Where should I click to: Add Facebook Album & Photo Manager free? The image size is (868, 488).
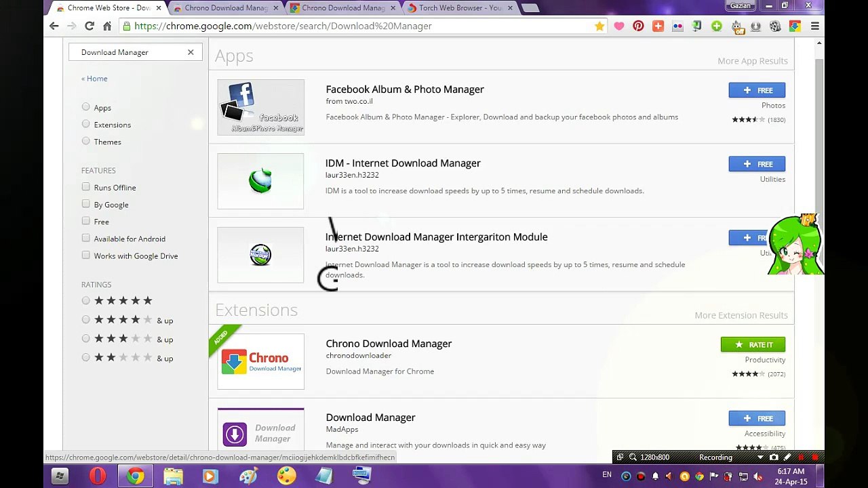coord(757,90)
